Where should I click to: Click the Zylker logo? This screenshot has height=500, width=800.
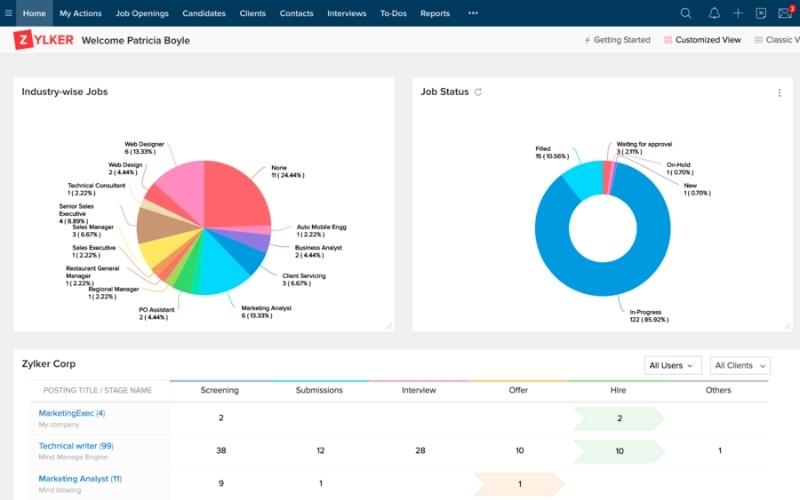[42, 40]
